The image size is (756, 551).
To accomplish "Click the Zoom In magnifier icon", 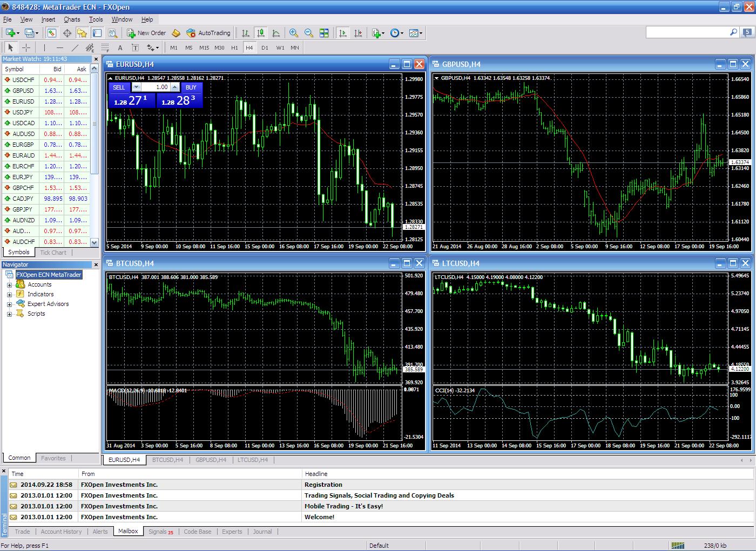I will (x=294, y=33).
